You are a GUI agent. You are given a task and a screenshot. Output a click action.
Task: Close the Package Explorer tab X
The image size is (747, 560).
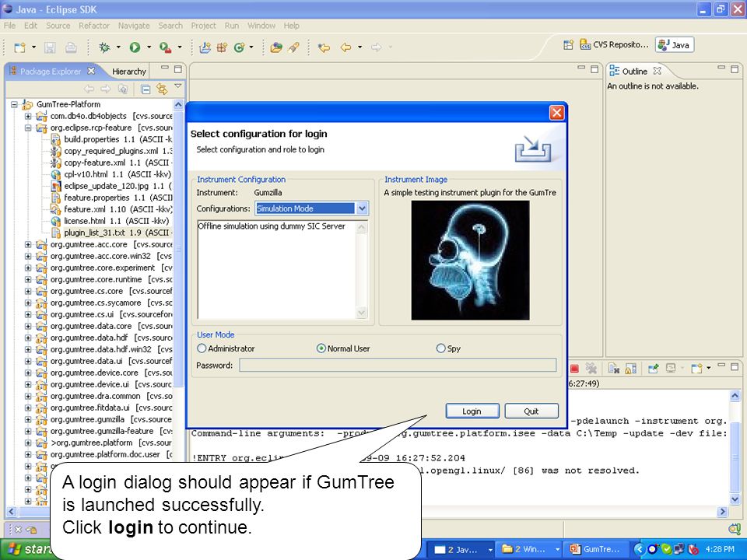click(x=91, y=71)
